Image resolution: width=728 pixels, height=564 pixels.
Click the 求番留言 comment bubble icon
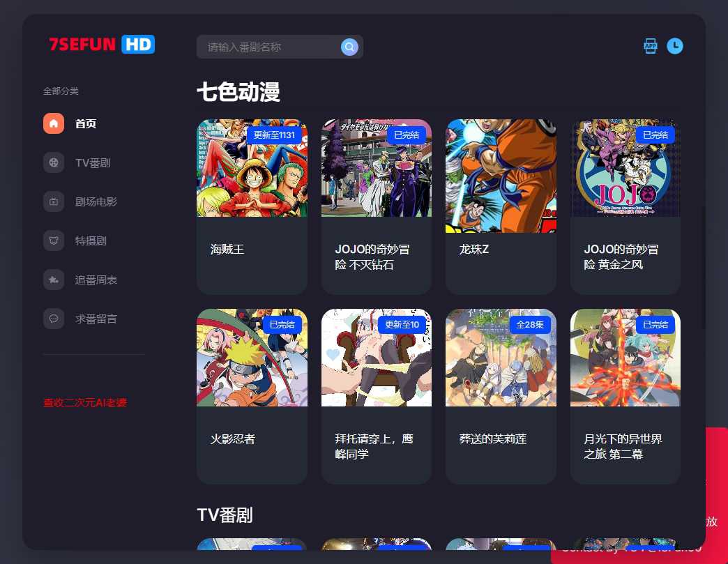(x=54, y=319)
